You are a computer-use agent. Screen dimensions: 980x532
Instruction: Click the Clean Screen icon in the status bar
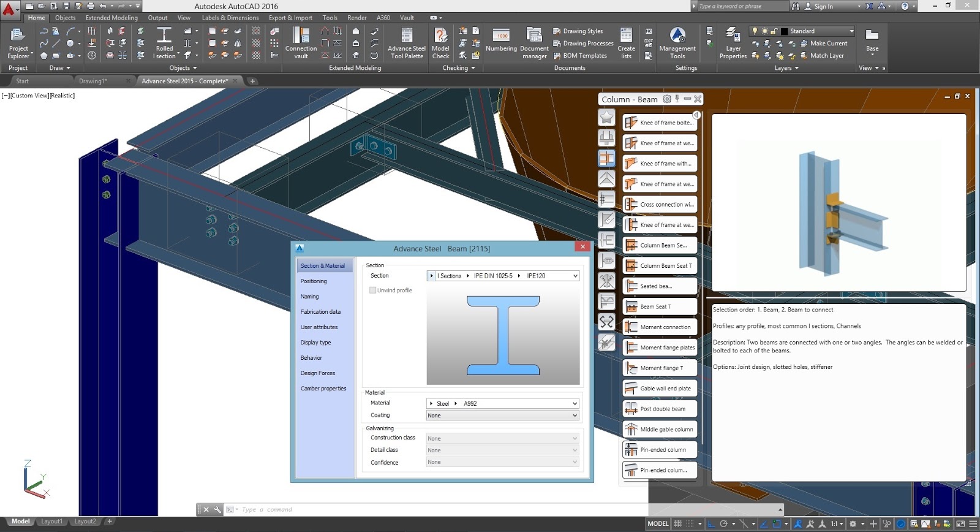pos(960,524)
